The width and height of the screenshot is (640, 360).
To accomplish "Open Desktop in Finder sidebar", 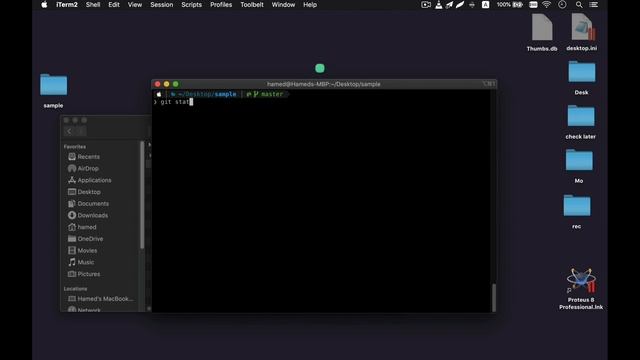I will [89, 192].
